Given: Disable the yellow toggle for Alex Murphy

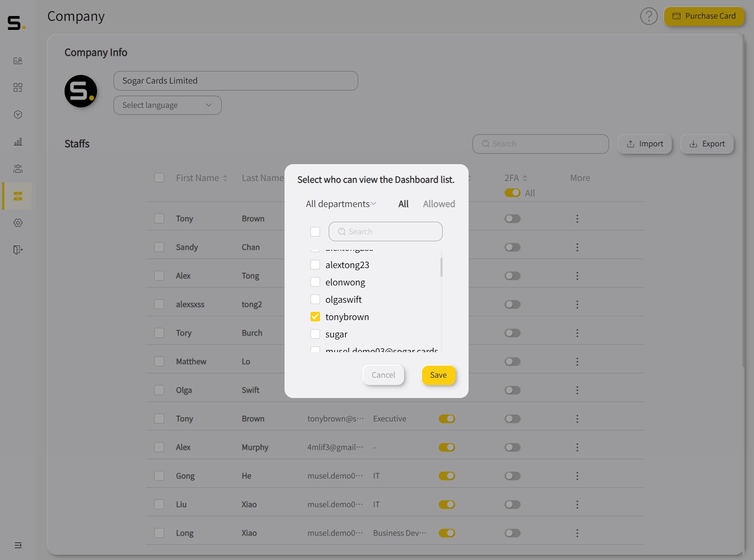Looking at the screenshot, I should (x=447, y=447).
